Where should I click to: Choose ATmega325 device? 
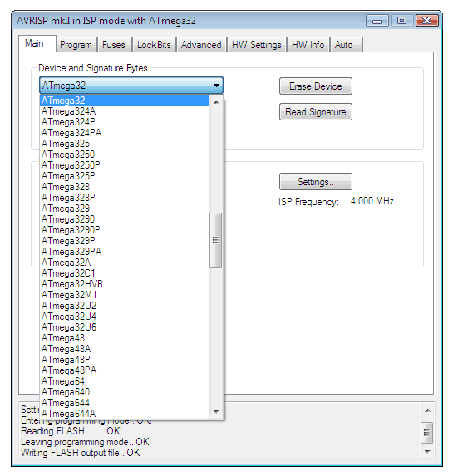pos(124,144)
